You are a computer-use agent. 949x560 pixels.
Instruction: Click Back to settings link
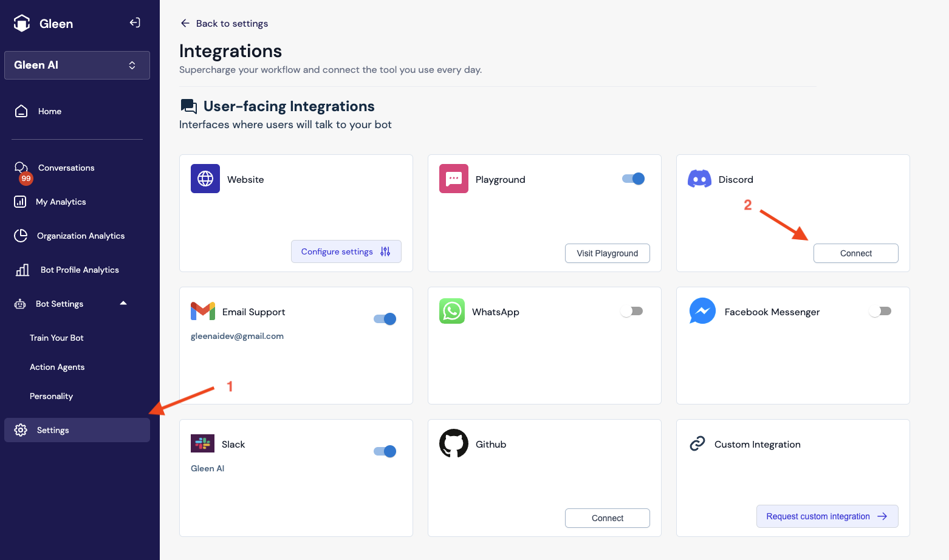(x=224, y=23)
